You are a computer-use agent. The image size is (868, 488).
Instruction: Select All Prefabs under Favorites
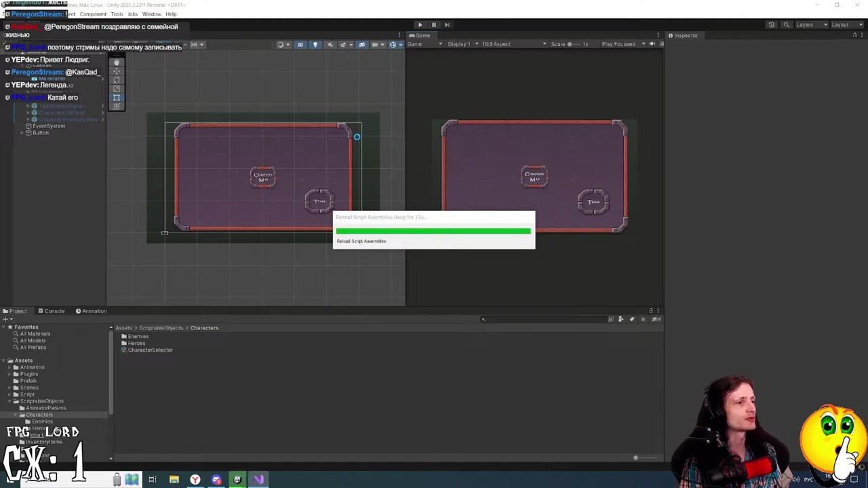[x=33, y=348]
